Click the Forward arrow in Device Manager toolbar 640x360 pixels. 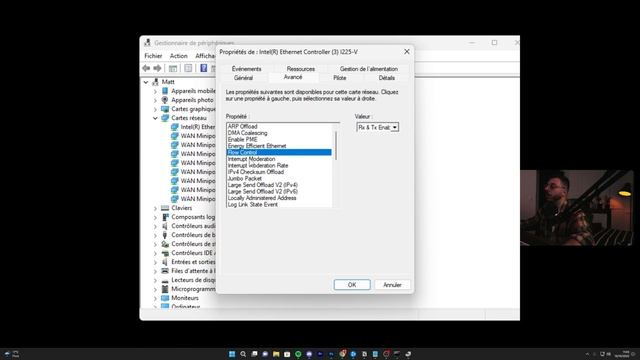[x=157, y=68]
